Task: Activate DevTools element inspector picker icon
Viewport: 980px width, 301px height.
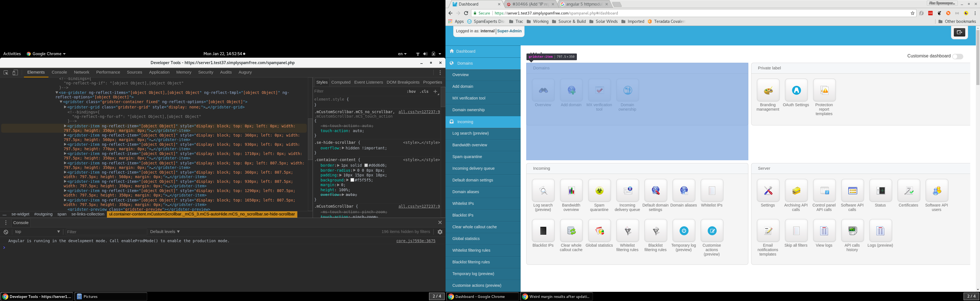Action: point(6,72)
